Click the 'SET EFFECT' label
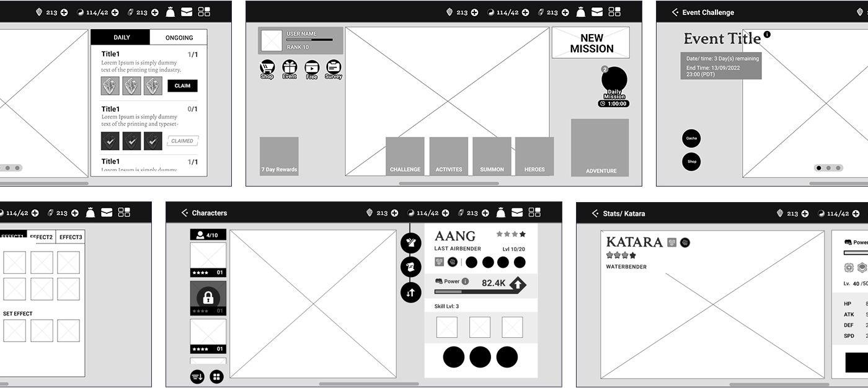 [18, 314]
